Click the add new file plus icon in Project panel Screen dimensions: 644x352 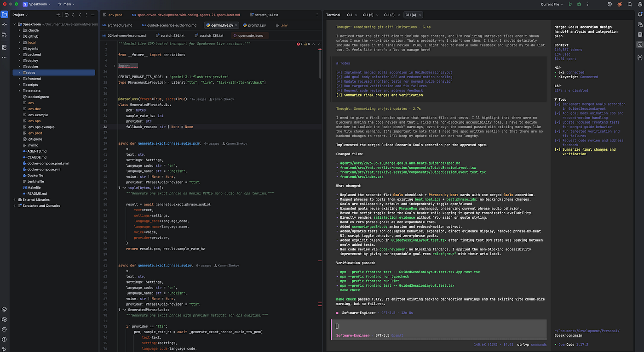tap(58, 15)
